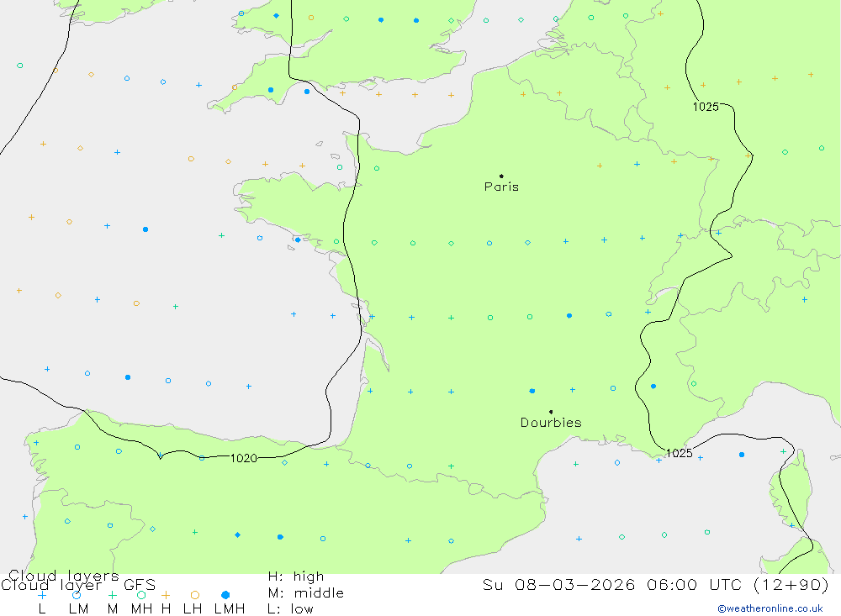Click the orange plus H legend symbol
This screenshot has height=616, width=841.
coord(166,595)
